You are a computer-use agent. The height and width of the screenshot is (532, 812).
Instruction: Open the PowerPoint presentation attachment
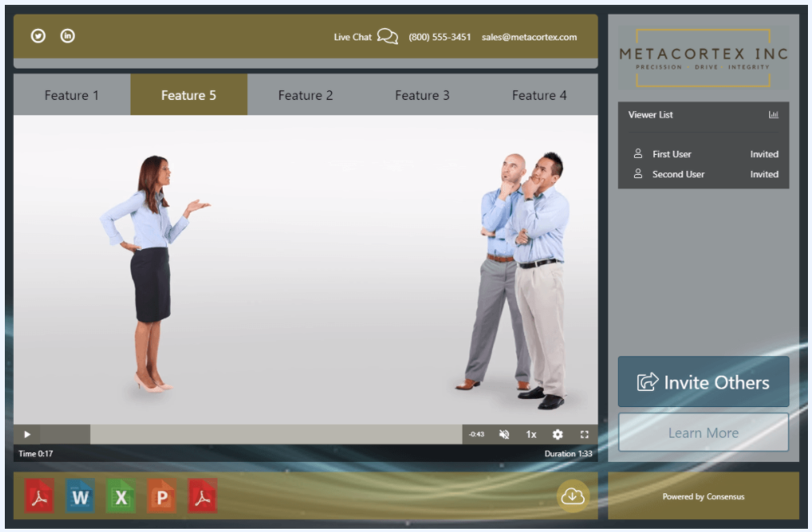(x=162, y=497)
